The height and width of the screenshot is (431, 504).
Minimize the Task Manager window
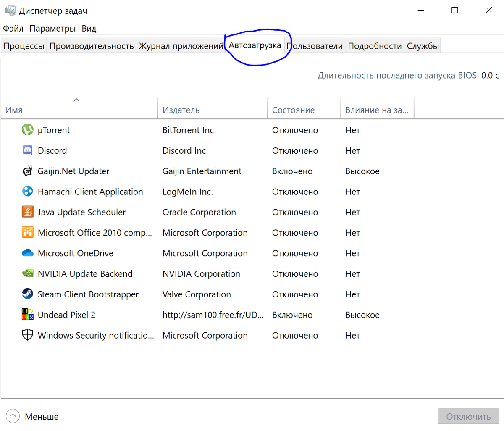point(421,11)
